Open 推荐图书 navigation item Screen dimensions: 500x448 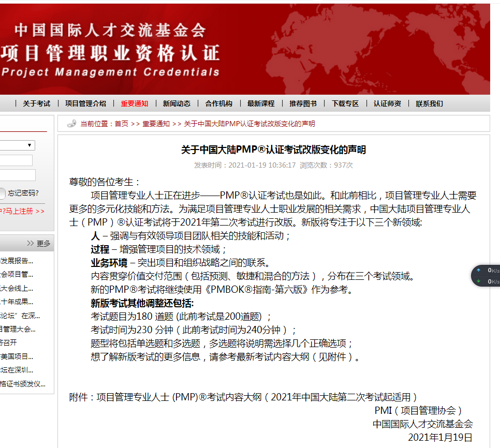tap(303, 103)
